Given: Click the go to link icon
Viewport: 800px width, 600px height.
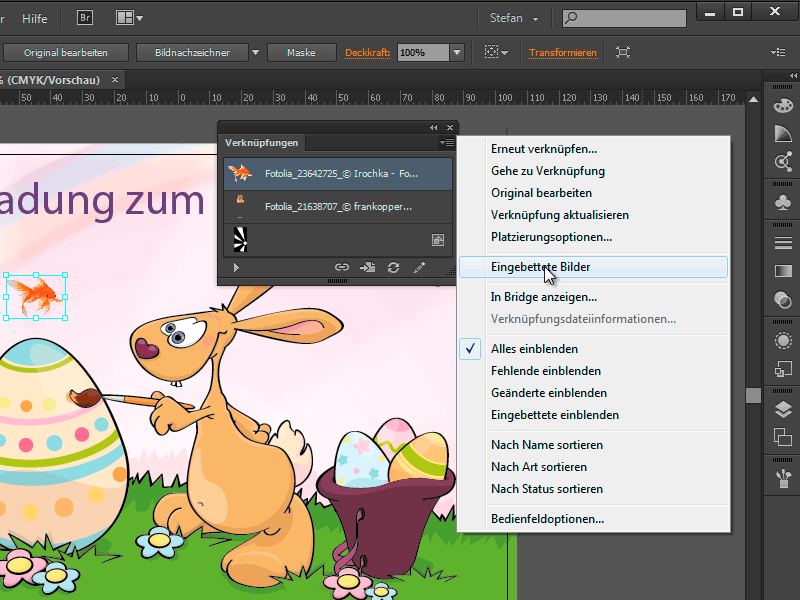Looking at the screenshot, I should [367, 267].
